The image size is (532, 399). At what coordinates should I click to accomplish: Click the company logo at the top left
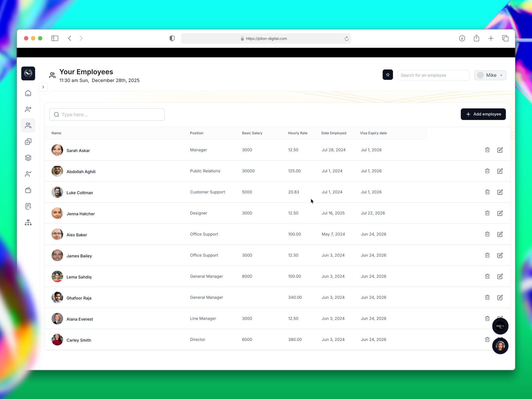point(28,73)
